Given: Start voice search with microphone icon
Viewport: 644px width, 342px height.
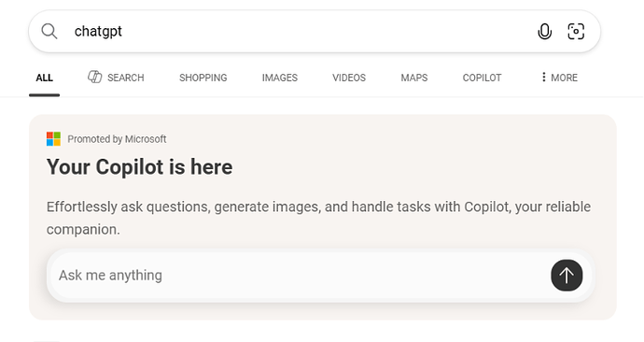Looking at the screenshot, I should click(x=545, y=31).
